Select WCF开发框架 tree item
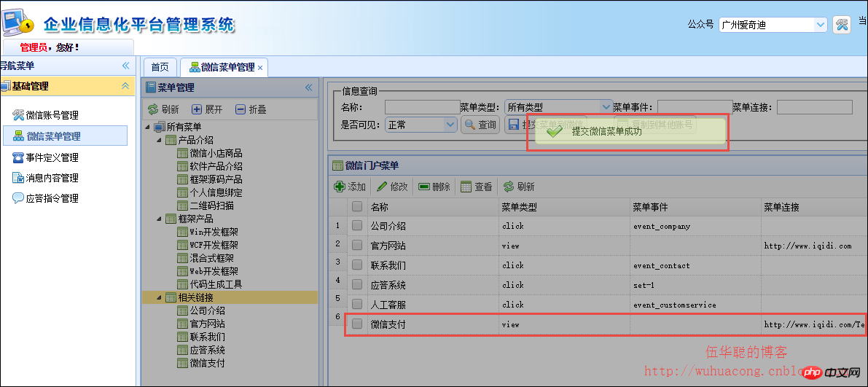This screenshot has width=868, height=387. pyautogui.click(x=214, y=245)
